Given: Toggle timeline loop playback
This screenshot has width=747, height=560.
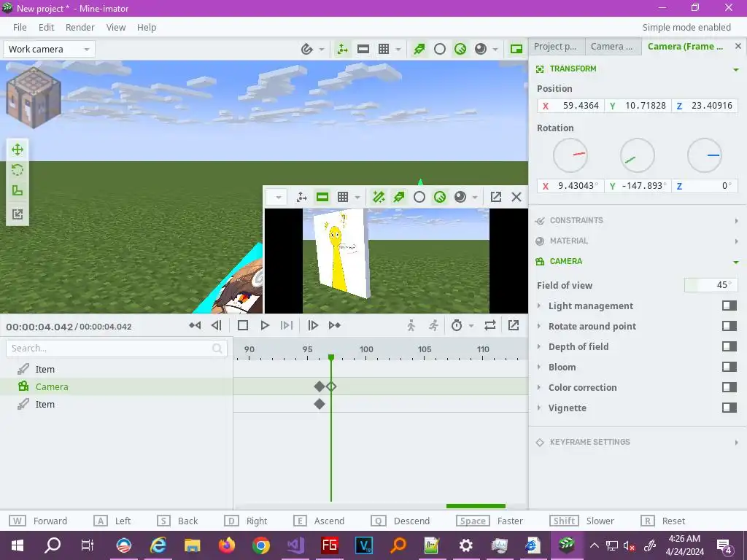Looking at the screenshot, I should [x=490, y=325].
